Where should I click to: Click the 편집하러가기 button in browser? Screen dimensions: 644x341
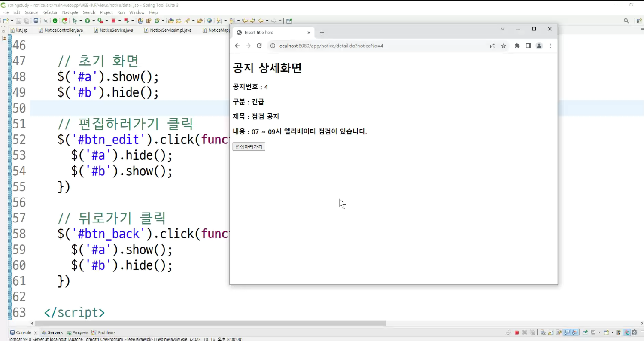click(249, 147)
